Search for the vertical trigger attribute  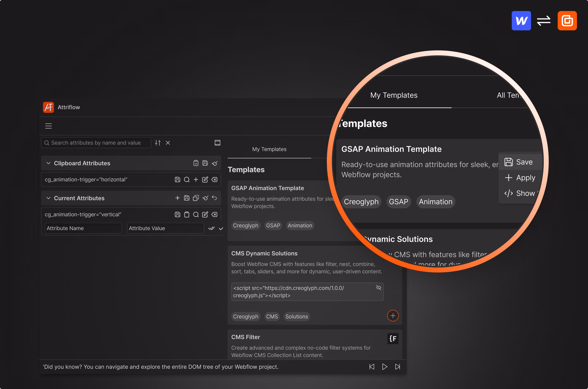click(x=196, y=214)
